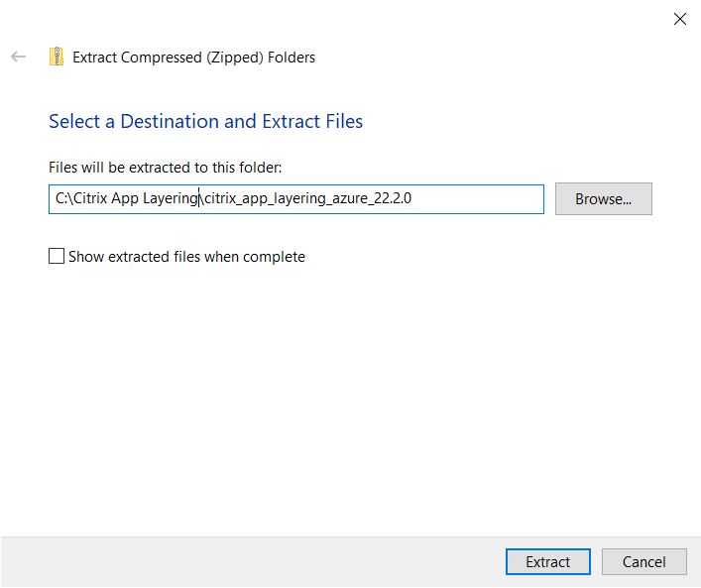Click the blank white area below the checkbox

click(x=347, y=397)
